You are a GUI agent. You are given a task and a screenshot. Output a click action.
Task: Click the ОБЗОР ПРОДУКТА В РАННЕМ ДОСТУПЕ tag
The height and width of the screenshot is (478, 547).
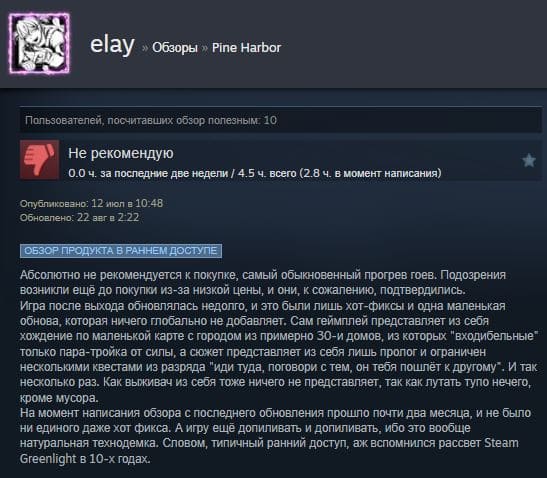(121, 251)
